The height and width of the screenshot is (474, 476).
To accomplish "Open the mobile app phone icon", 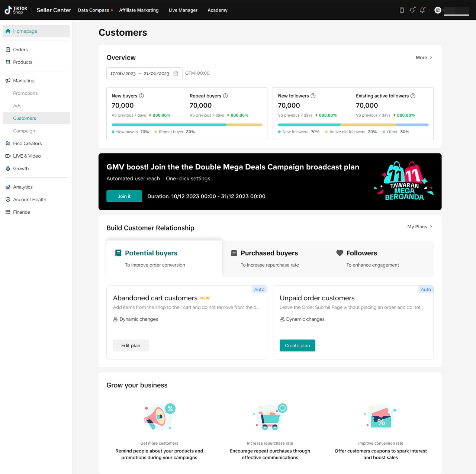I will 402,10.
